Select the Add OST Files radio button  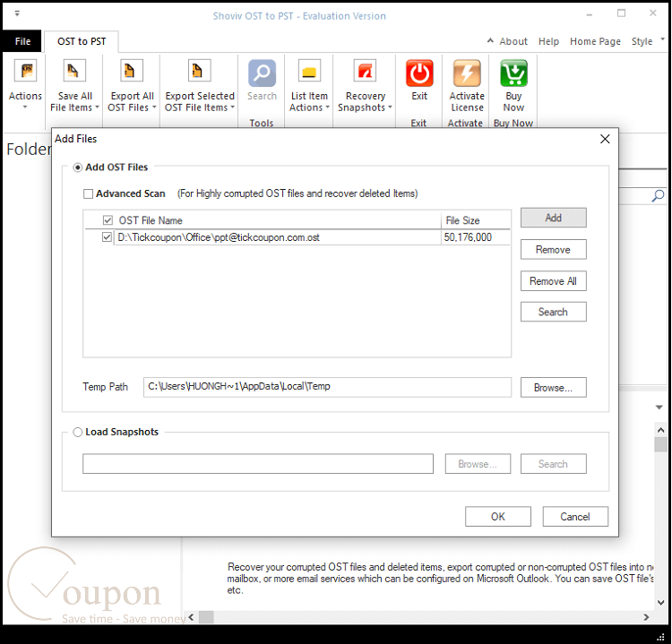pyautogui.click(x=78, y=167)
